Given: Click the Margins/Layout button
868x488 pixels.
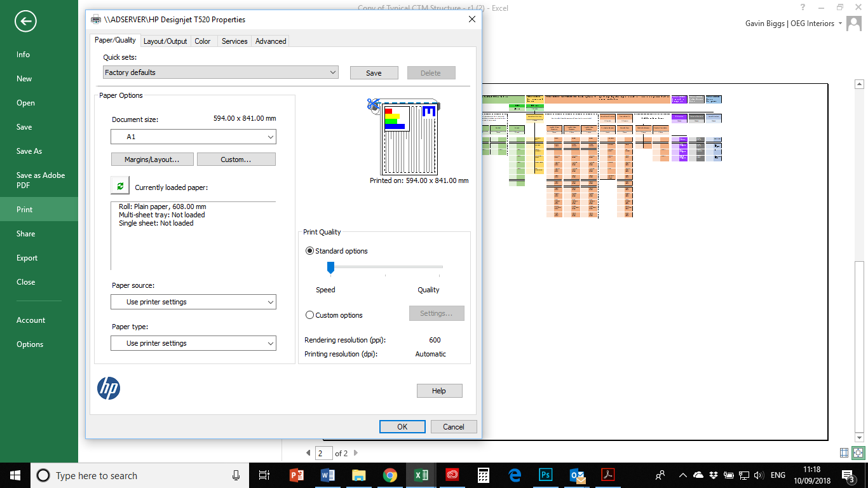Looking at the screenshot, I should (x=152, y=159).
